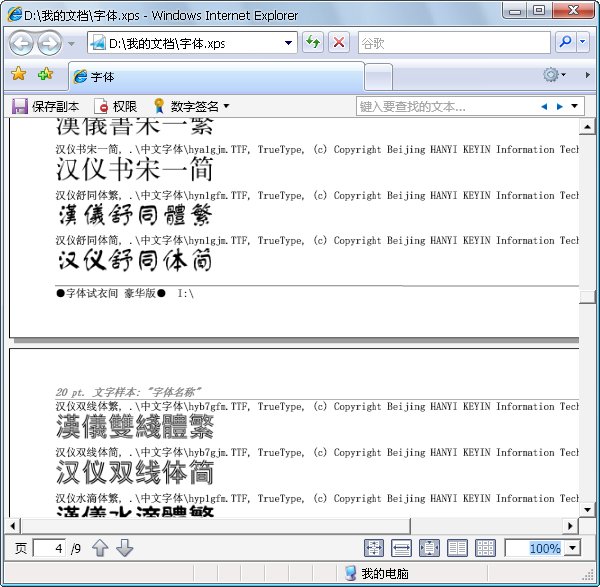The height and width of the screenshot is (587, 600).
Task: Stop loading with the red X icon
Action: (x=339, y=42)
